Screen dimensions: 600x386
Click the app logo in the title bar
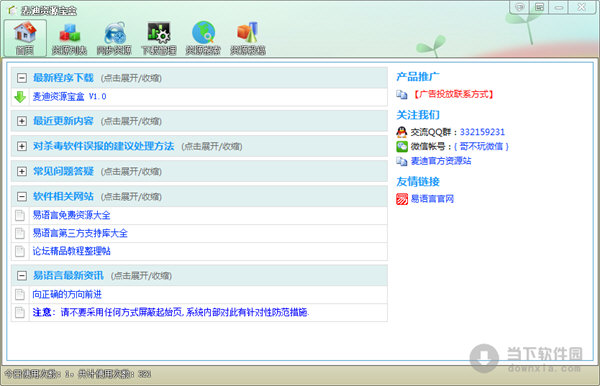click(x=13, y=11)
